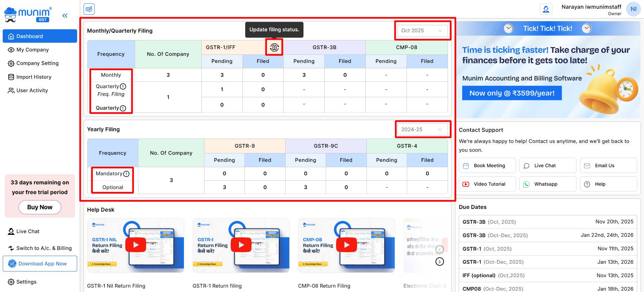Play the GSTR-1 NIL Return Filing video
Image resolution: width=644 pixels, height=292 pixels.
(x=136, y=245)
